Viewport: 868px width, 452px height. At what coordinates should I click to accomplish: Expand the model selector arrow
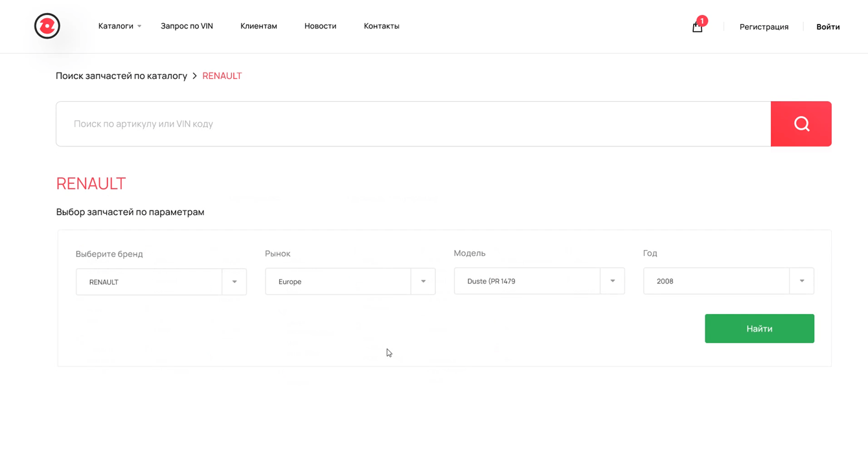[613, 281]
